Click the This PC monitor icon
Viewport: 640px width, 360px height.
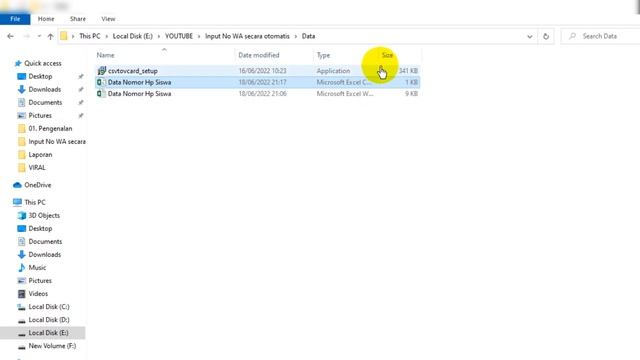17,202
